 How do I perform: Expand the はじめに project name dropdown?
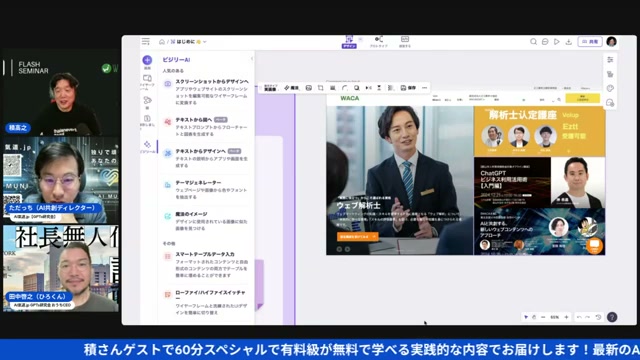point(204,42)
